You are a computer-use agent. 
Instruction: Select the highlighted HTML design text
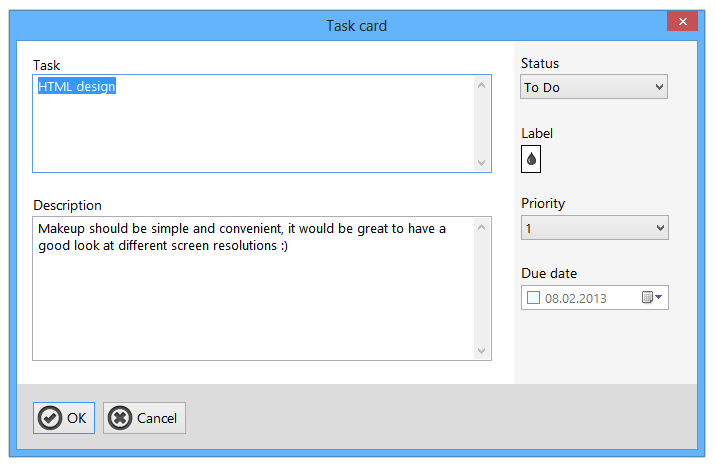pyautogui.click(x=77, y=86)
